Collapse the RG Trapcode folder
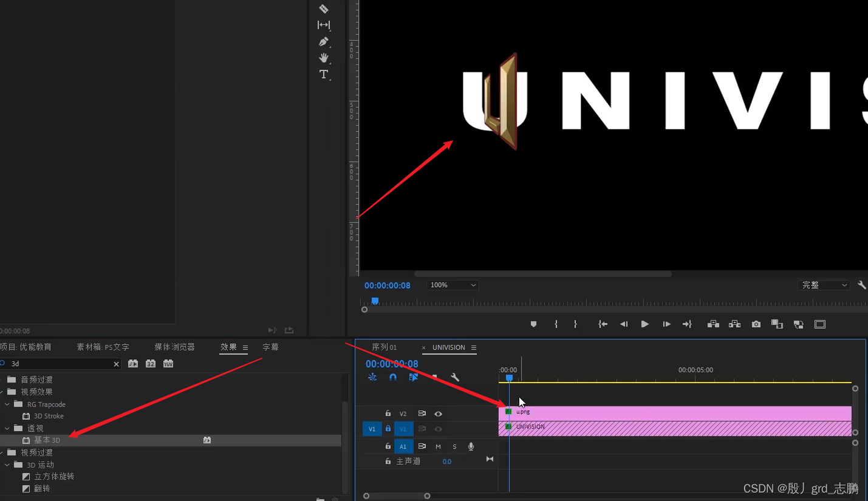Image resolution: width=868 pixels, height=501 pixels. pyautogui.click(x=7, y=404)
